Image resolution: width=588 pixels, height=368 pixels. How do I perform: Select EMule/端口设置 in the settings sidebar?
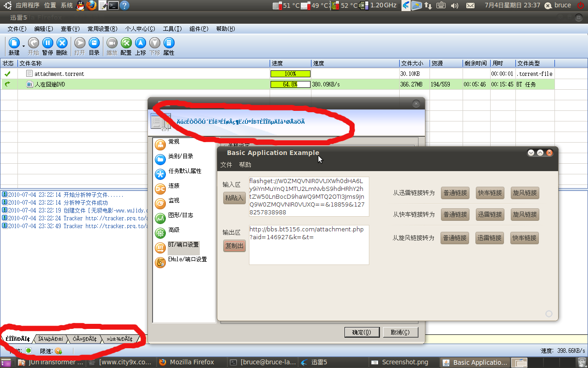(x=187, y=259)
